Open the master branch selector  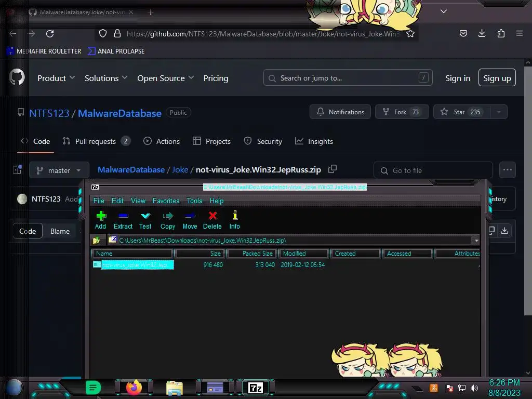[59, 170]
